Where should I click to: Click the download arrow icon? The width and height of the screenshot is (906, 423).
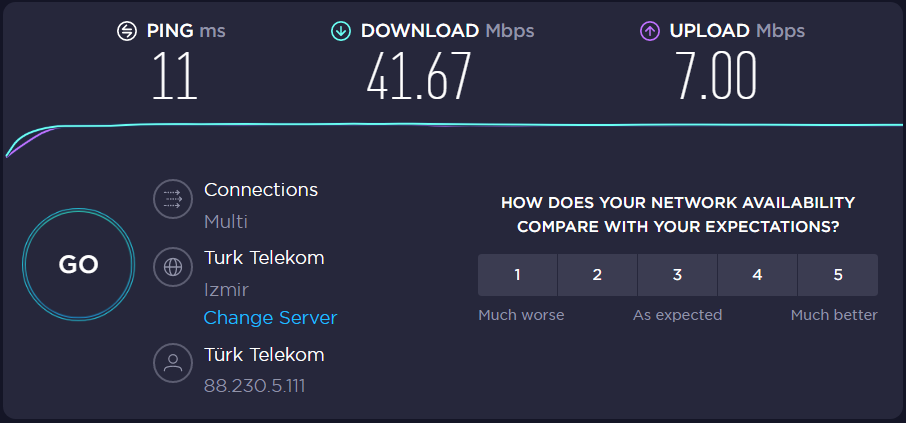pos(341,31)
